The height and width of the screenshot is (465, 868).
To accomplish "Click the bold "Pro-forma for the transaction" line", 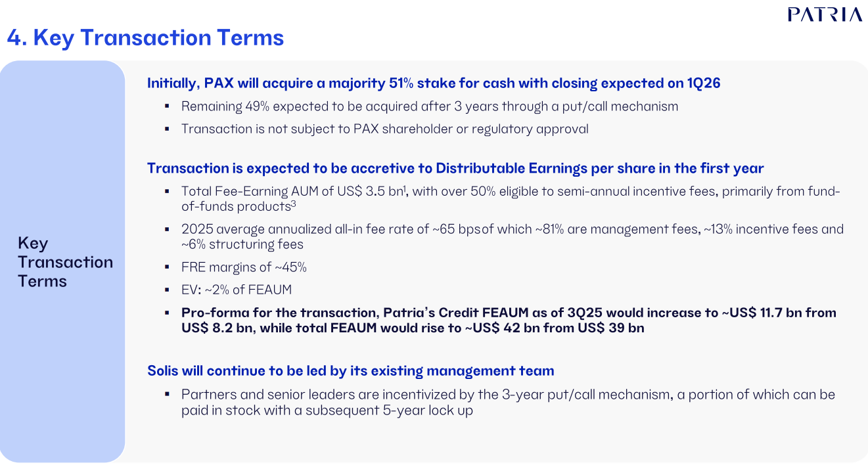I will [509, 313].
